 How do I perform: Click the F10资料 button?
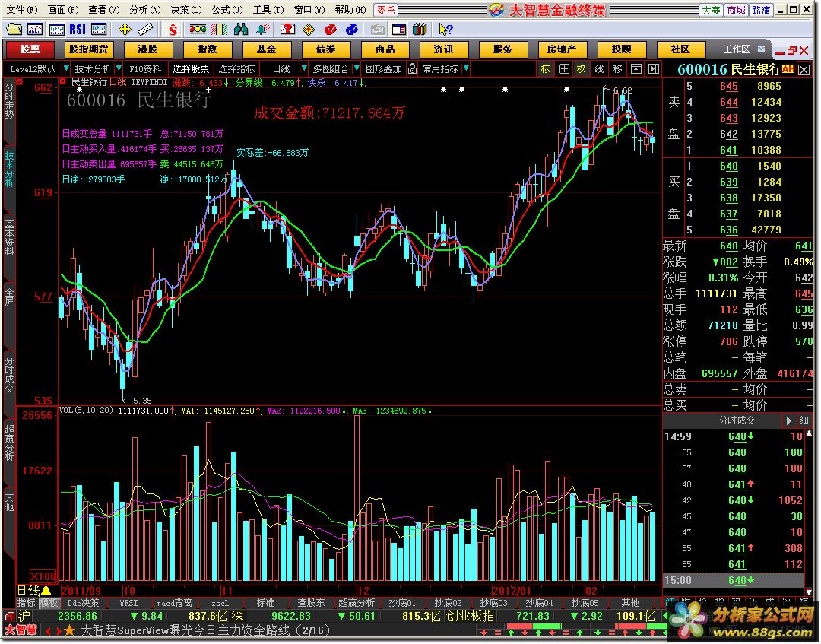pos(145,68)
